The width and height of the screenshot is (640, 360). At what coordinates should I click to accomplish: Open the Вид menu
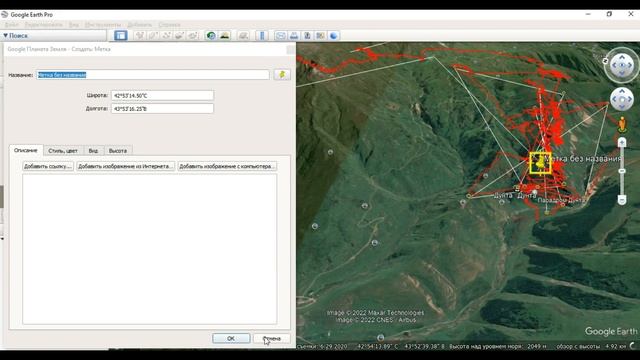73,25
